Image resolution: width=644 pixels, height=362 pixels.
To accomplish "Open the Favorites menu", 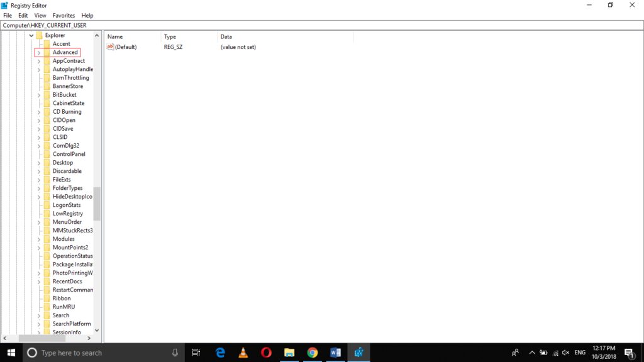I will [64, 15].
